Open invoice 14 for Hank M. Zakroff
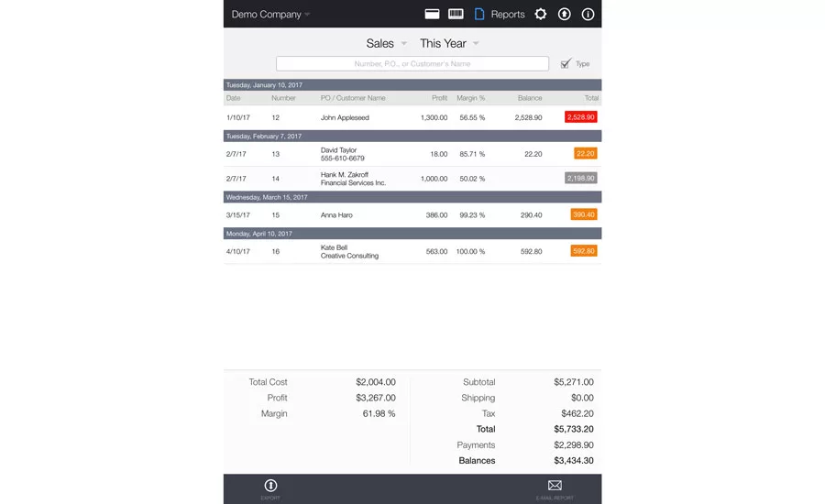Viewport: 825px width, 504px height. (x=412, y=179)
